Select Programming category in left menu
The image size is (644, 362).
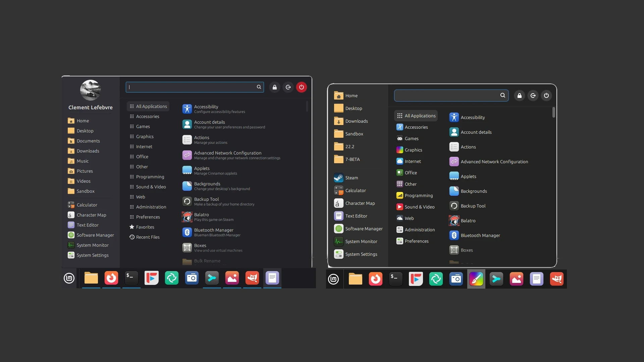coord(150,177)
